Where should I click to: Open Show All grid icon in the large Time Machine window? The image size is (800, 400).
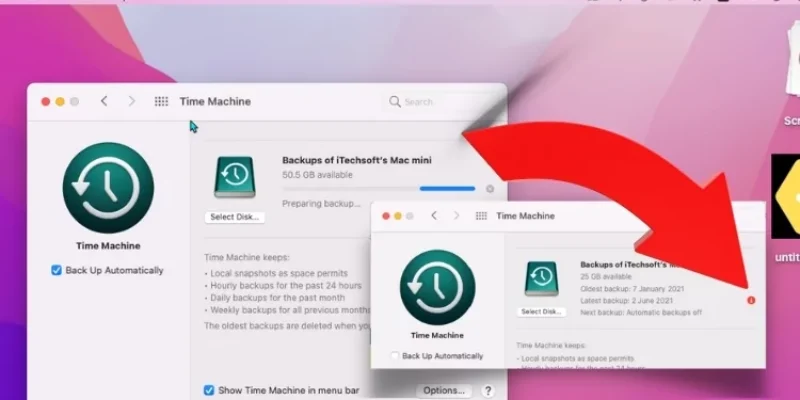161,102
